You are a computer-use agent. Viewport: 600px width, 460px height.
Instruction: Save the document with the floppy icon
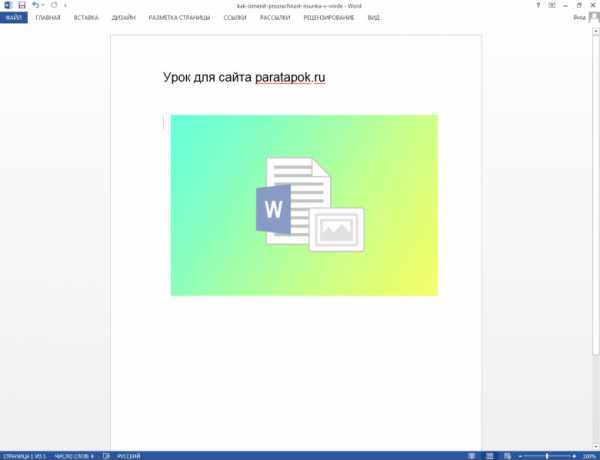pos(22,5)
